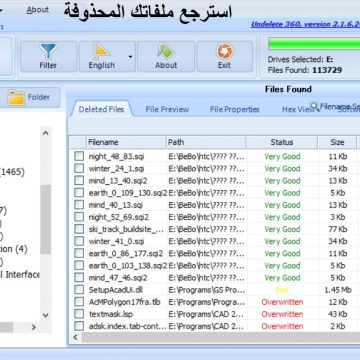Open the Undelete 360 version link
Image resolution: width=360 pixels, height=360 pixels.
305,24
